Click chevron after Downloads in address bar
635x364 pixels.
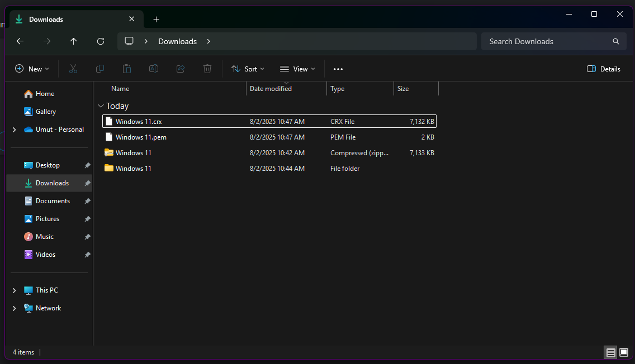coord(208,41)
